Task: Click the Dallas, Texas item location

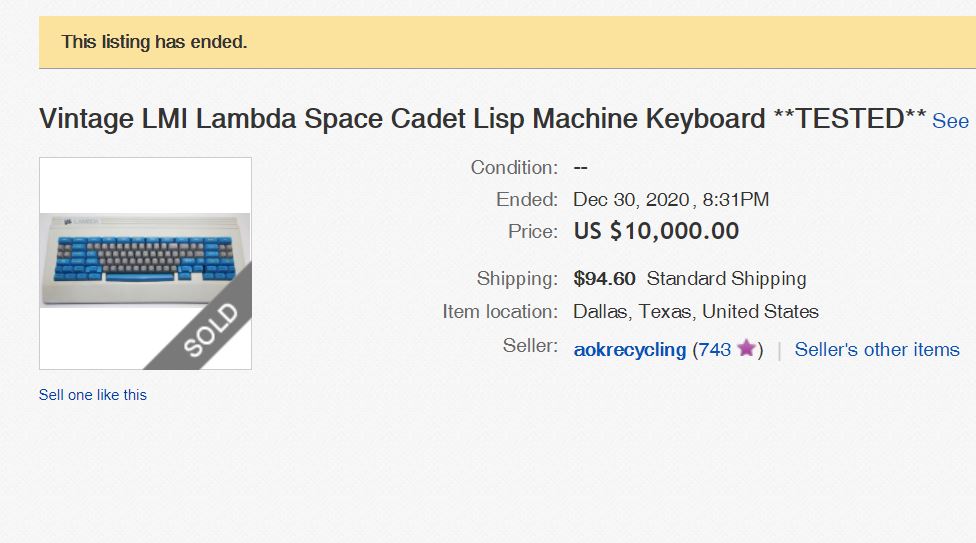Action: 695,312
